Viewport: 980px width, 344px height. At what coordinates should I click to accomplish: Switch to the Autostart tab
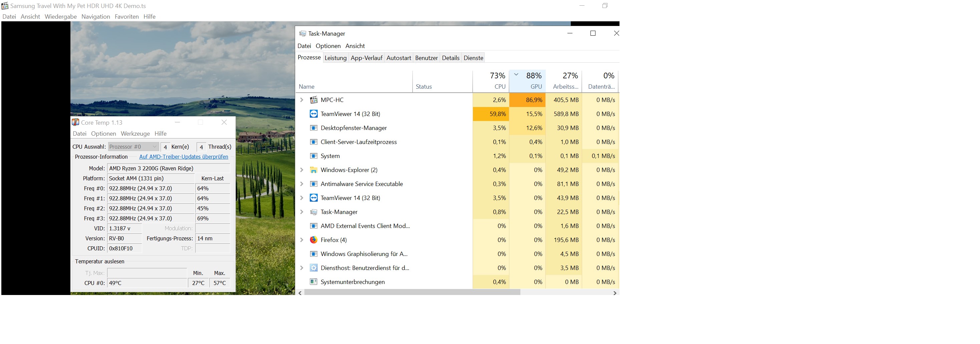(x=399, y=58)
